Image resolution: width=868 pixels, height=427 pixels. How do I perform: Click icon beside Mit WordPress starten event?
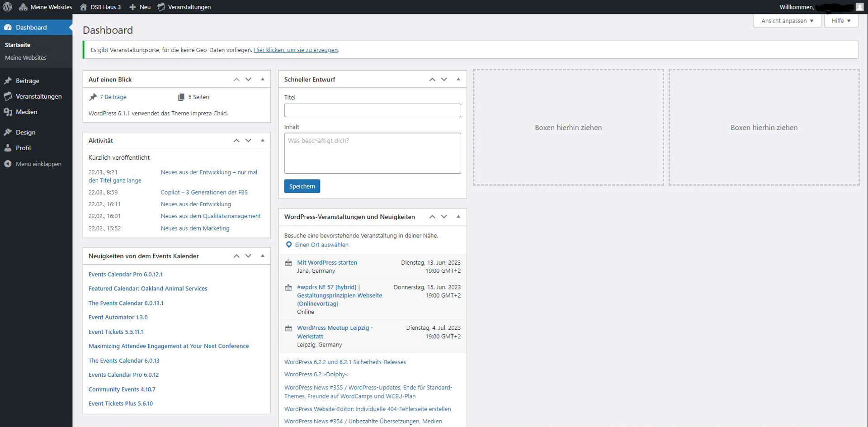pyautogui.click(x=288, y=263)
